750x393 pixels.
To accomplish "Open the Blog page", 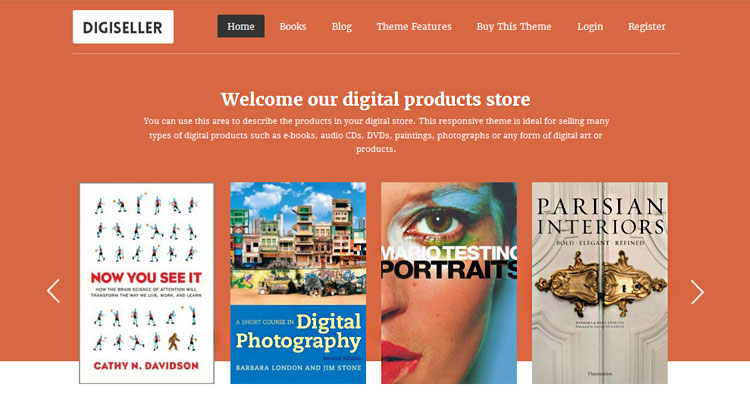I will tap(342, 26).
